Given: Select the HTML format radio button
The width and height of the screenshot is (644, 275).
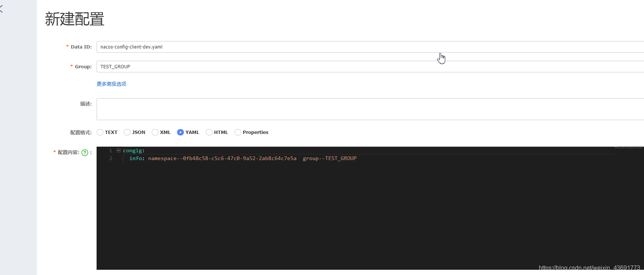Looking at the screenshot, I should pyautogui.click(x=209, y=132).
